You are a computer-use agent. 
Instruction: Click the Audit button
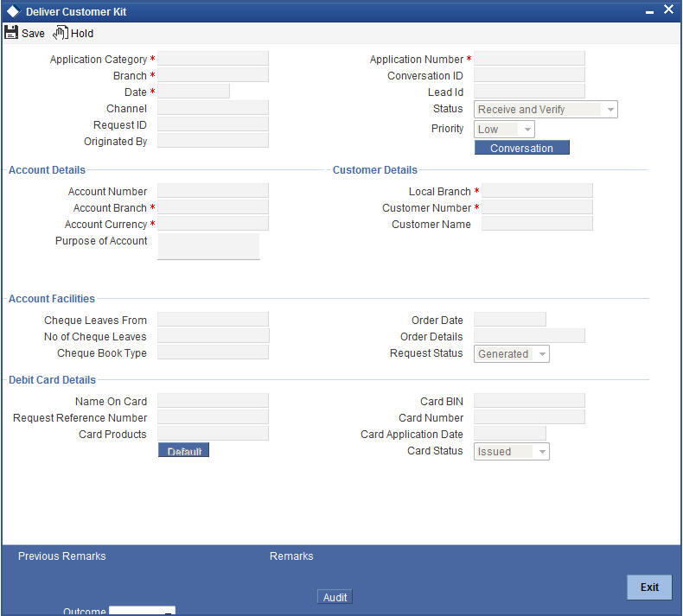[x=335, y=597]
